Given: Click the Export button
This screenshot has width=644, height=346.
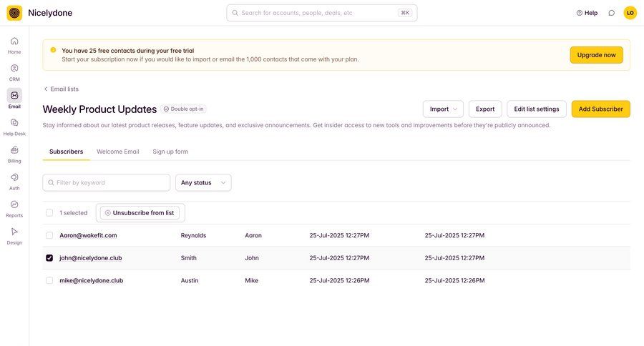Looking at the screenshot, I should click(x=485, y=109).
